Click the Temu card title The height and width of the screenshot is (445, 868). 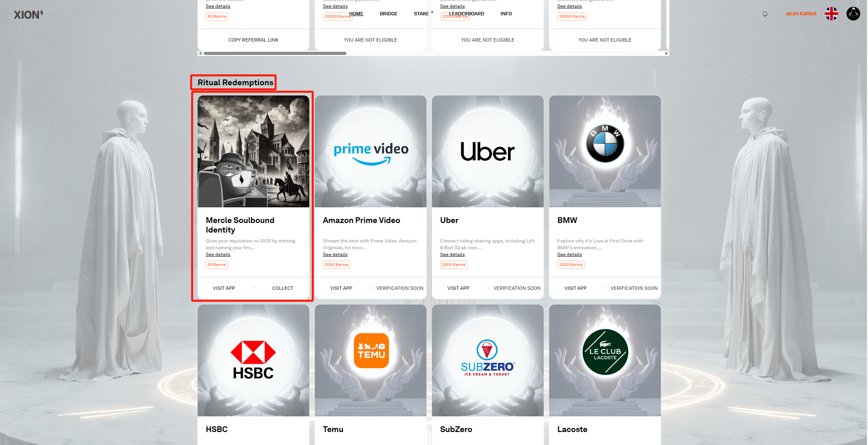(333, 429)
